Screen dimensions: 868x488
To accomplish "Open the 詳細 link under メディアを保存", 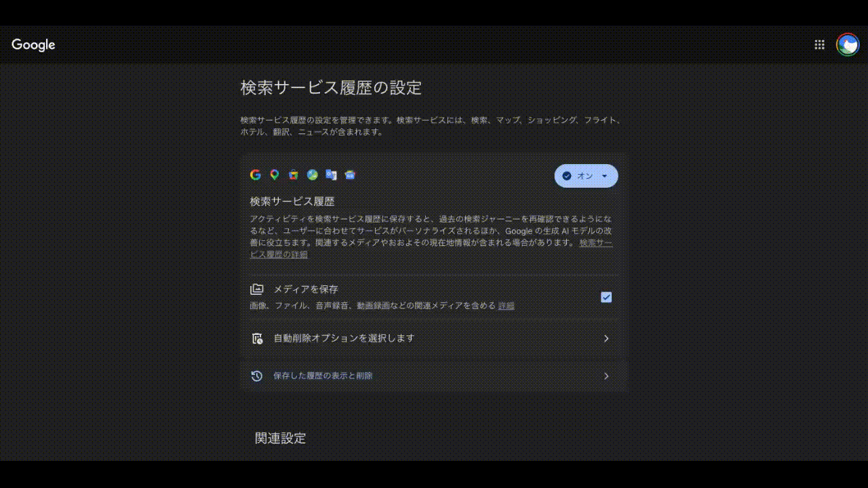I will [507, 306].
